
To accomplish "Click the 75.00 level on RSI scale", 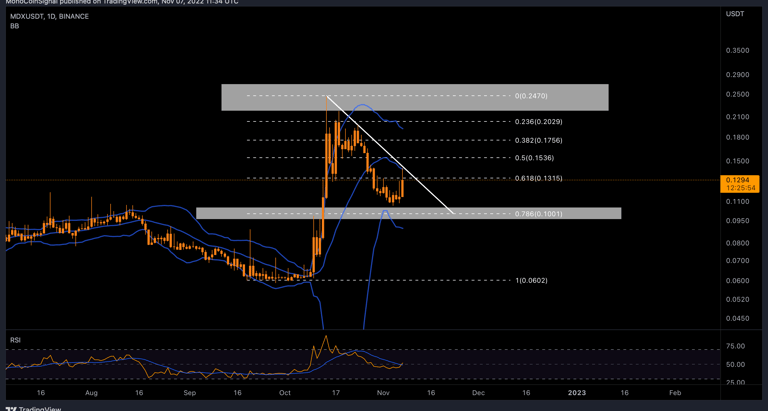I will (735, 346).
